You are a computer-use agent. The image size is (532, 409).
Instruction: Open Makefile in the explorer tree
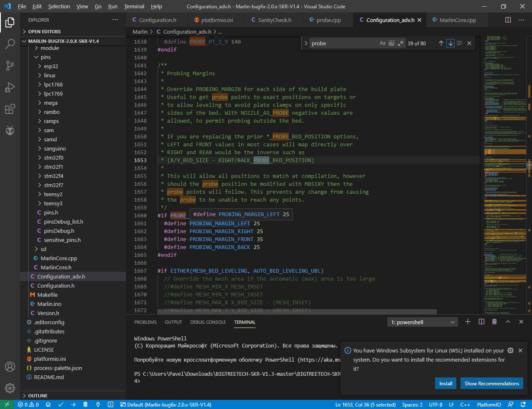tap(73, 295)
